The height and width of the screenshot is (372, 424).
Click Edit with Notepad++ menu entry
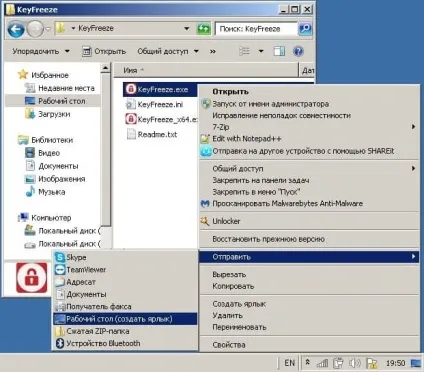click(x=309, y=139)
